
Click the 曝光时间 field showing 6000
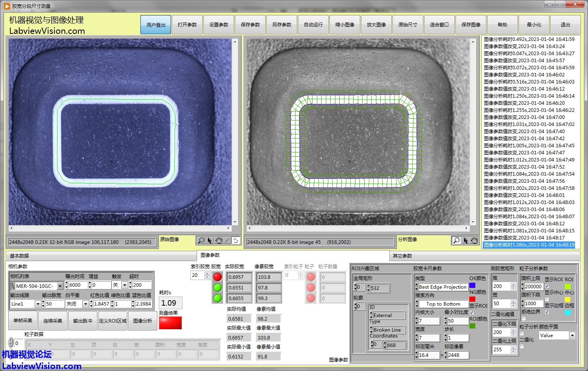(77, 285)
